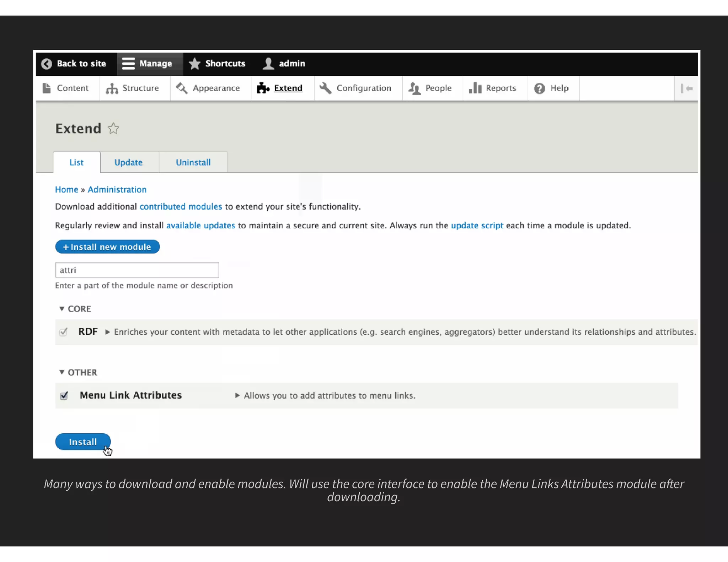Switch to the Uninstall tab
The width and height of the screenshot is (728, 562).
[193, 162]
